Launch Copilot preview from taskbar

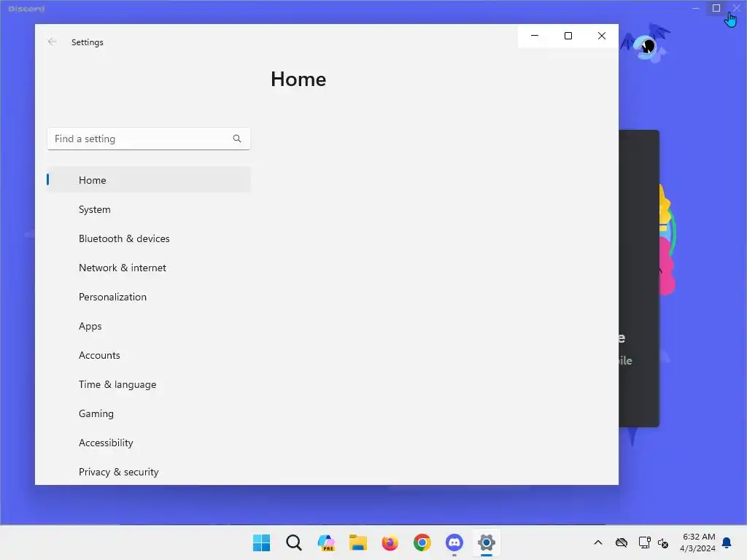pos(326,542)
